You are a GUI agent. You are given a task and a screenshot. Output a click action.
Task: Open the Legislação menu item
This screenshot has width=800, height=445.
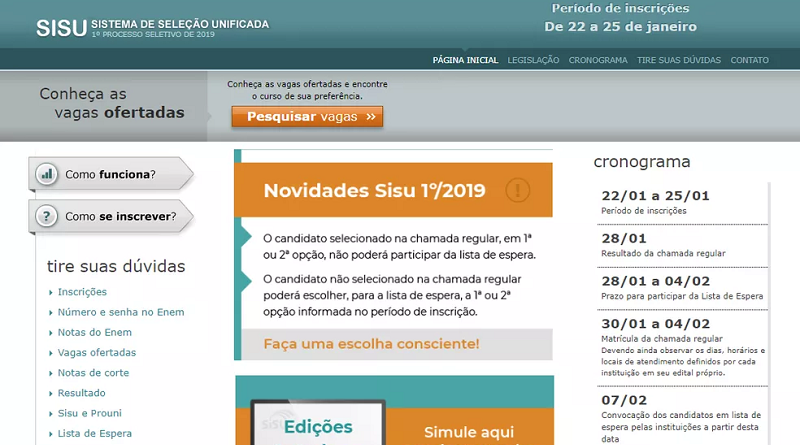(x=533, y=60)
